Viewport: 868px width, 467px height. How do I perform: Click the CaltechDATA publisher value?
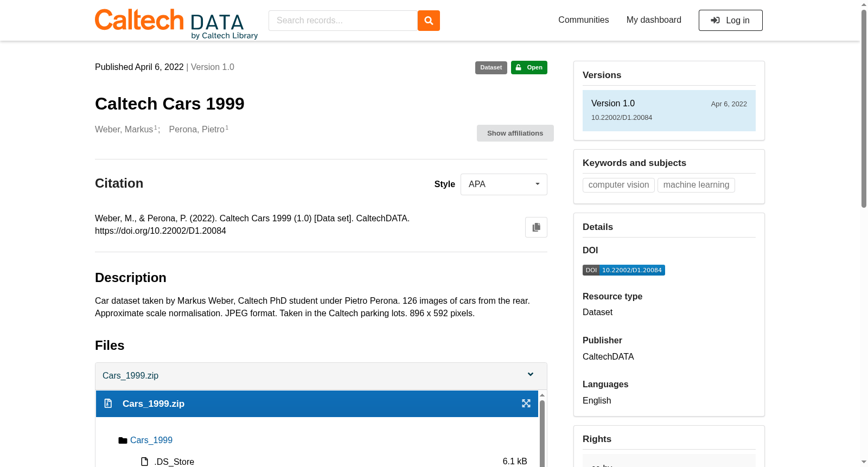[608, 357]
